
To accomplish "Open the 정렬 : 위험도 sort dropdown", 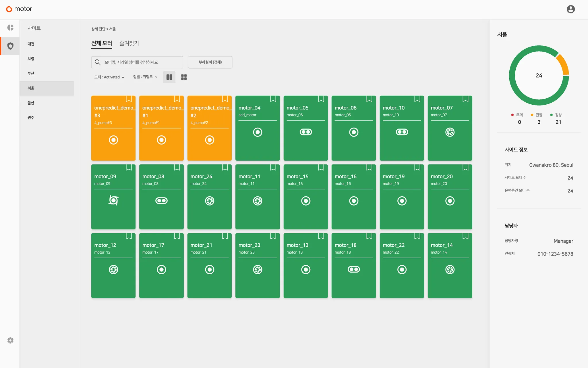I will [145, 77].
